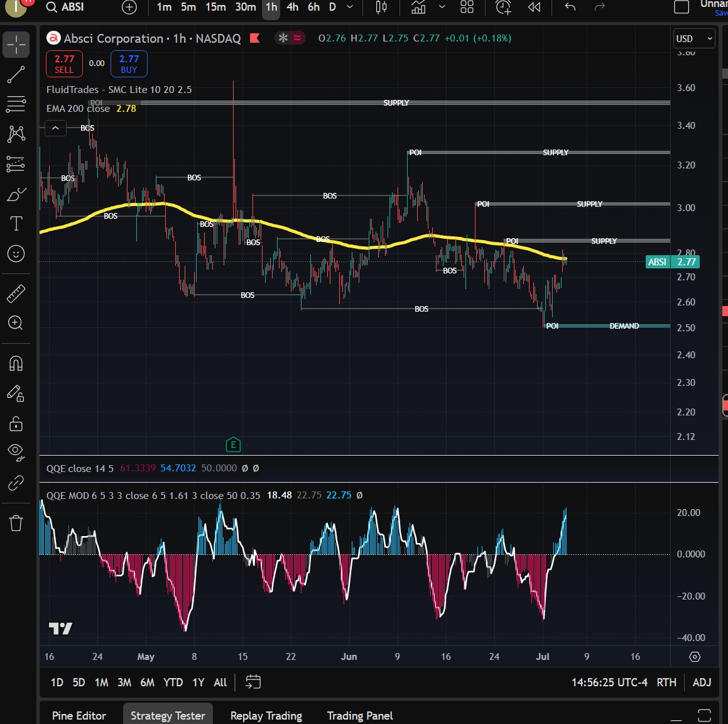Switch to 1m timeframe

coord(164,7)
